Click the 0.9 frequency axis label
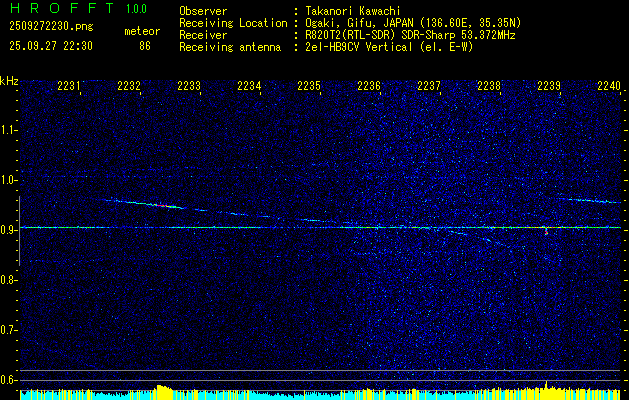The image size is (629, 400). [8, 230]
